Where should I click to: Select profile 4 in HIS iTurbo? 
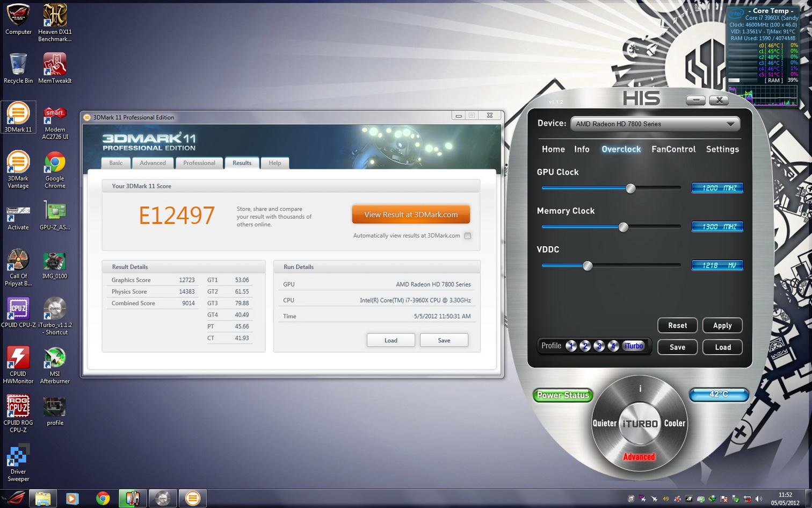(x=613, y=346)
